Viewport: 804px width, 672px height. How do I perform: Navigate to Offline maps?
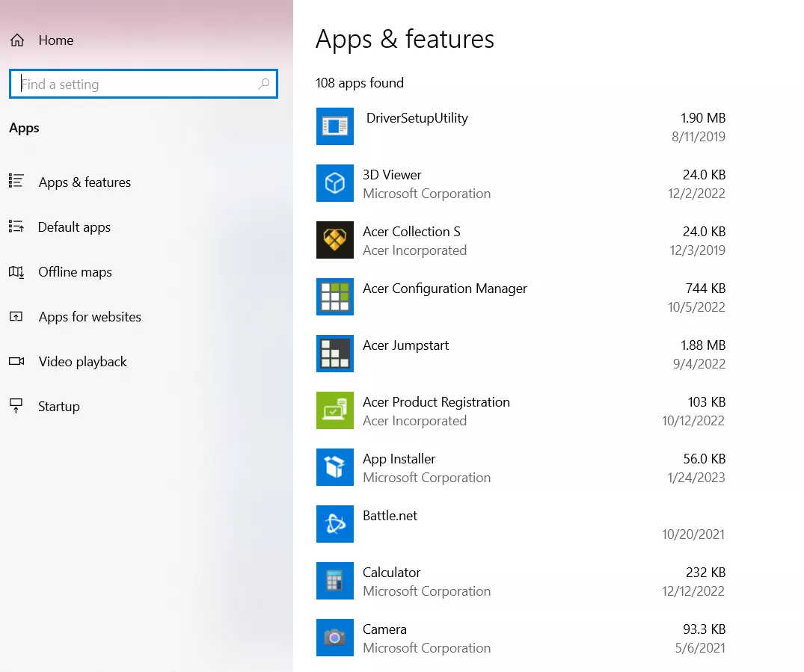coord(75,272)
